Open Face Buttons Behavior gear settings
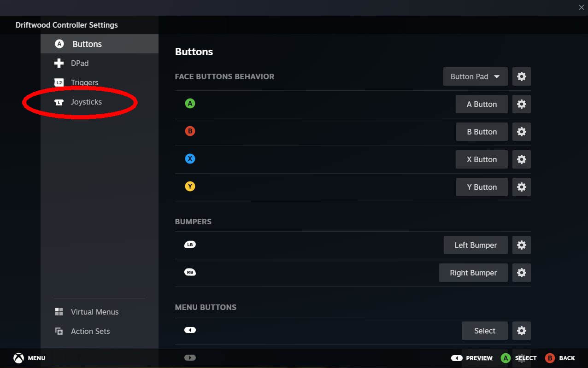 [521, 76]
